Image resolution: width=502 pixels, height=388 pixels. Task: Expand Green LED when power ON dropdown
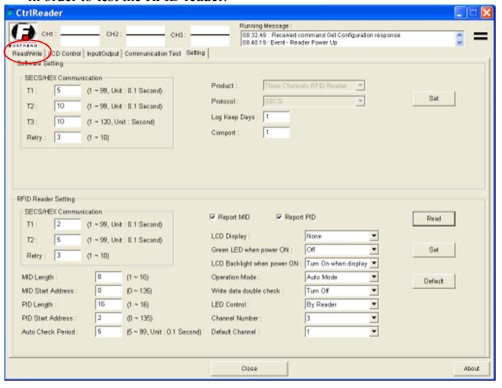click(341, 250)
